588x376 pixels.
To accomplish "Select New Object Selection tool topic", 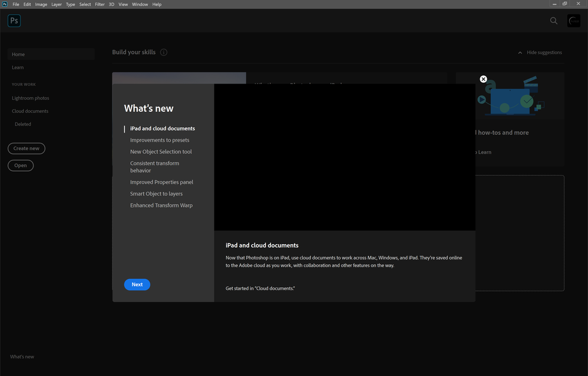I will (x=161, y=152).
